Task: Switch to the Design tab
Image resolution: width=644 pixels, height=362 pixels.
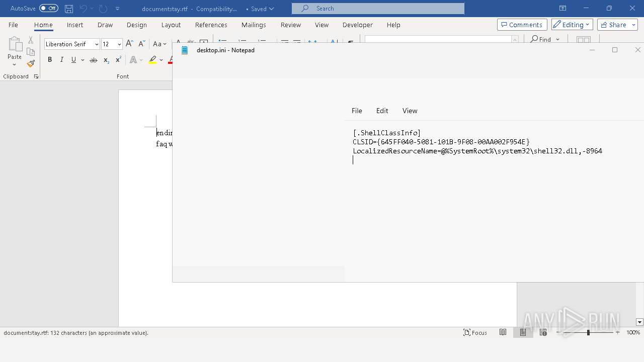Action: 137,25
